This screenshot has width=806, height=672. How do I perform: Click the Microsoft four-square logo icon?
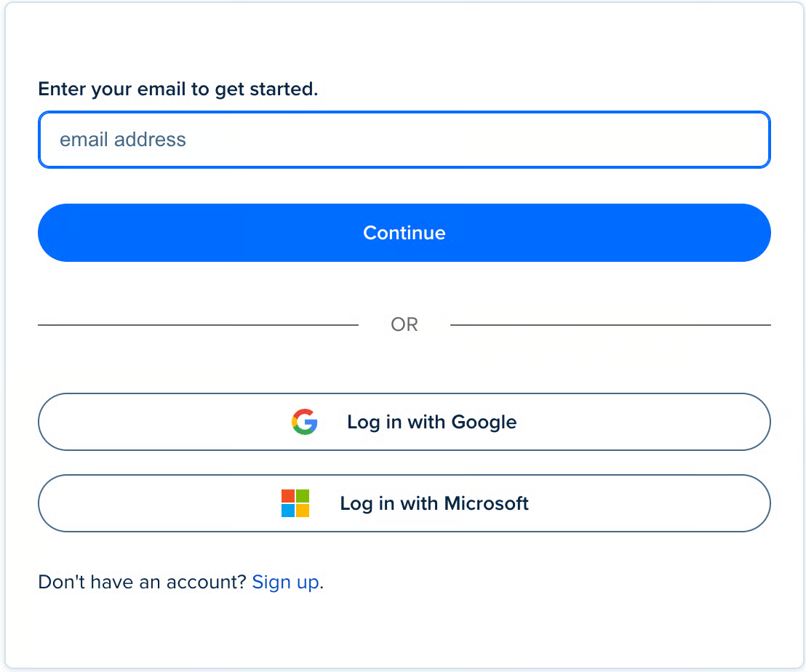click(x=295, y=503)
